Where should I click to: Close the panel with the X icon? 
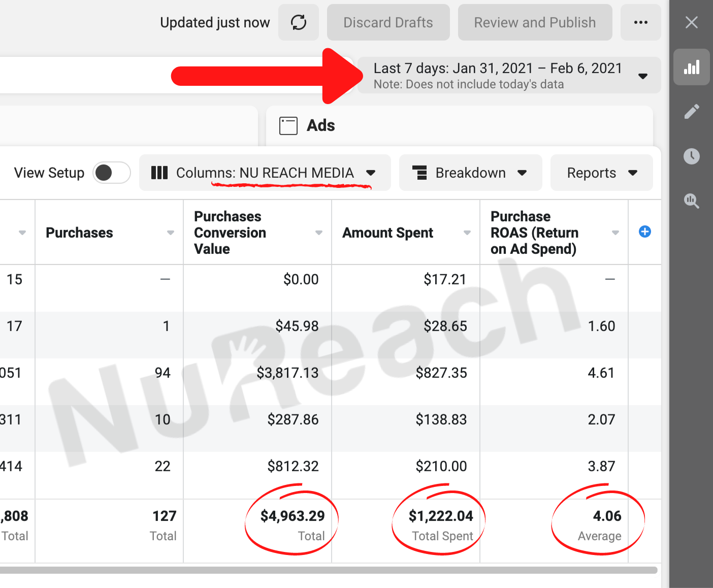[x=691, y=22]
